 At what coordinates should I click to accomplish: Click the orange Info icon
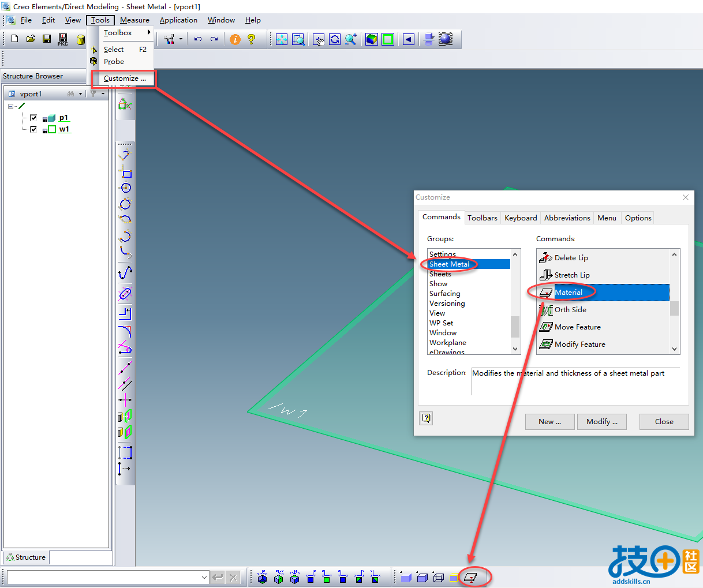pos(235,39)
